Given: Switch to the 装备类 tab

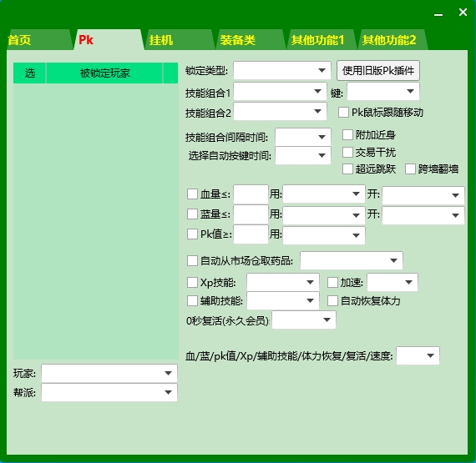Looking at the screenshot, I should [251, 40].
